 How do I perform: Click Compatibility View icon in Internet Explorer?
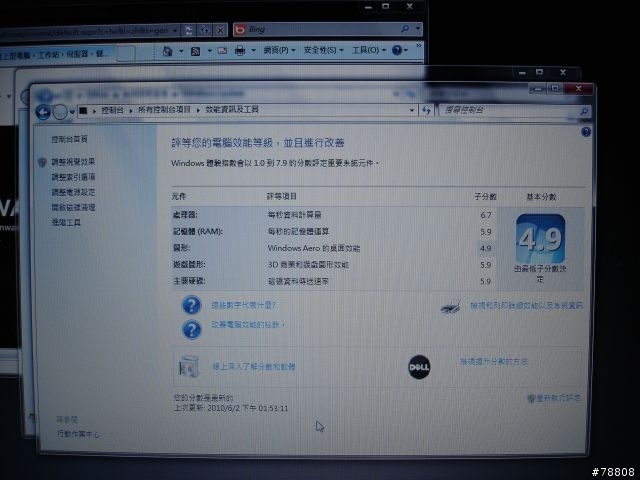pyautogui.click(x=188, y=30)
